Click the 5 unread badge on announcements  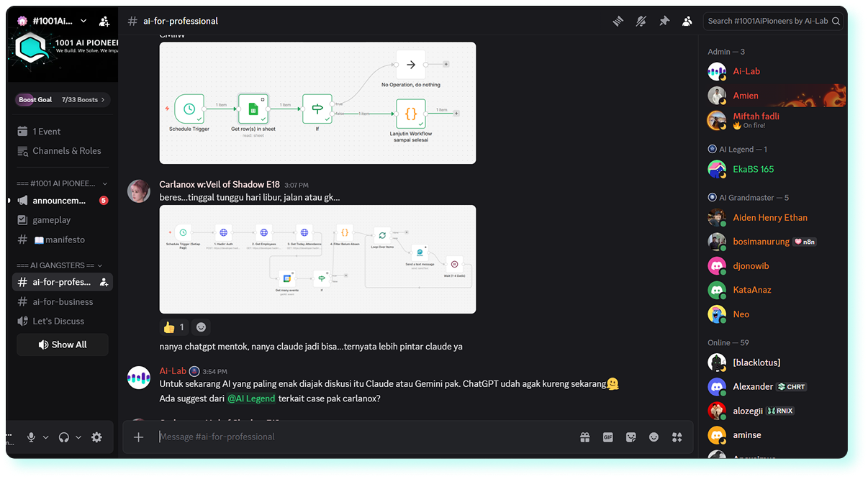pos(104,201)
